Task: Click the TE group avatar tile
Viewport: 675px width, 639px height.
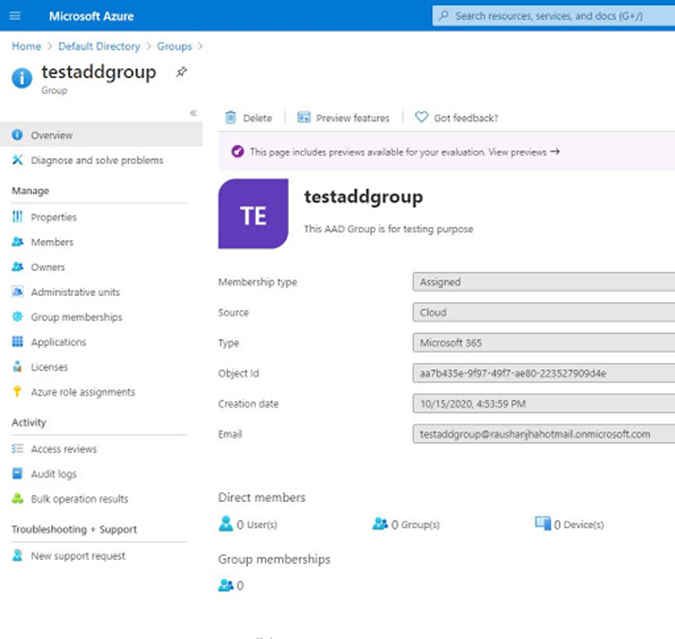Action: coord(253,214)
